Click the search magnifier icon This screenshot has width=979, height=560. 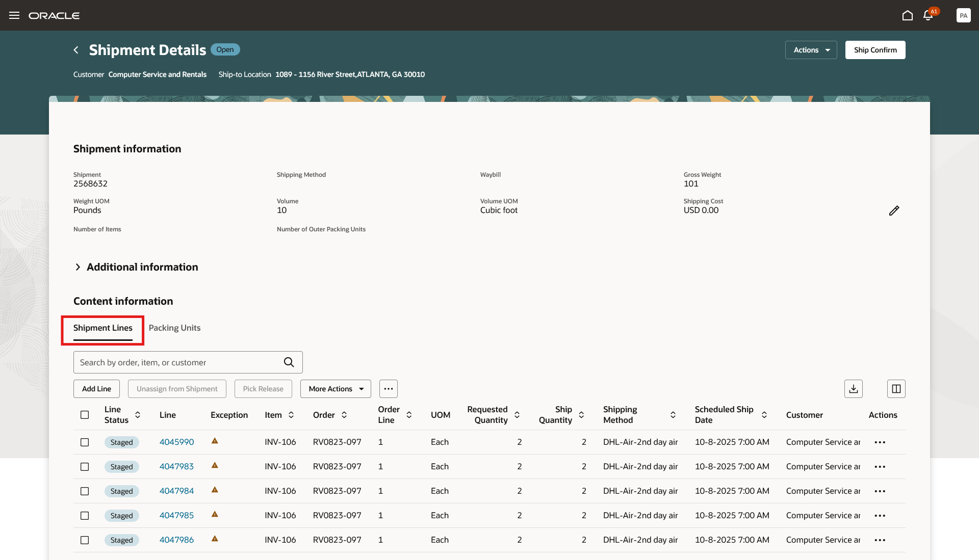pos(289,362)
